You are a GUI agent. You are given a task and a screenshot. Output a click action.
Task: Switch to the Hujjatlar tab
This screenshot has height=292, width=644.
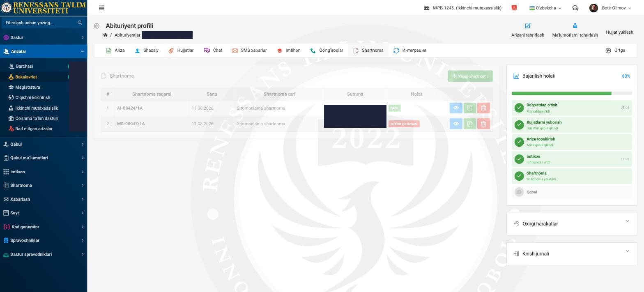[181, 51]
